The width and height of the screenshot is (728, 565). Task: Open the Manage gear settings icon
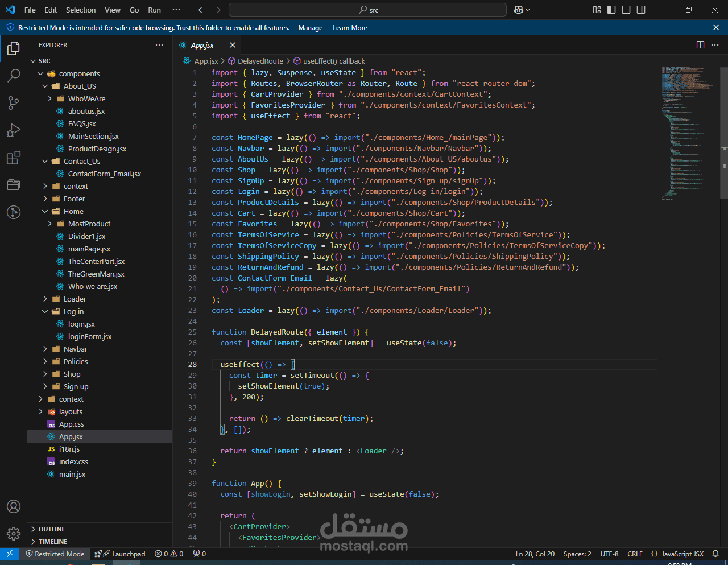click(x=14, y=533)
